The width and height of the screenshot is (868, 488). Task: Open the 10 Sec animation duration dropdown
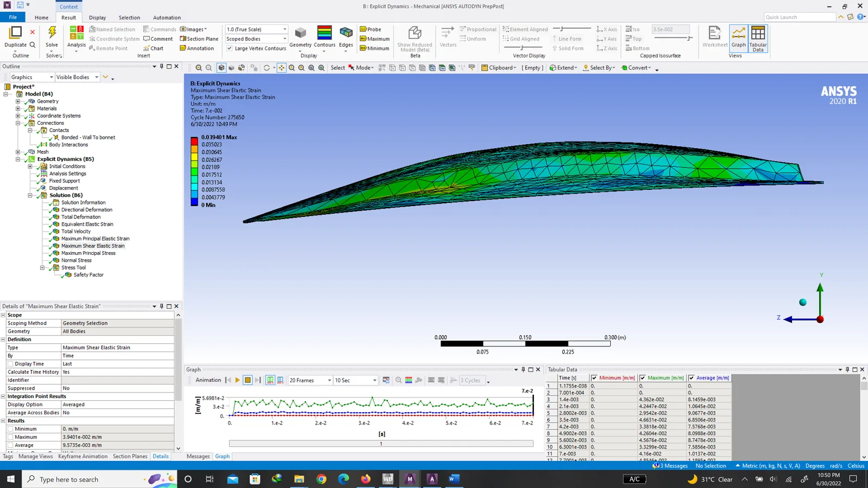click(355, 380)
